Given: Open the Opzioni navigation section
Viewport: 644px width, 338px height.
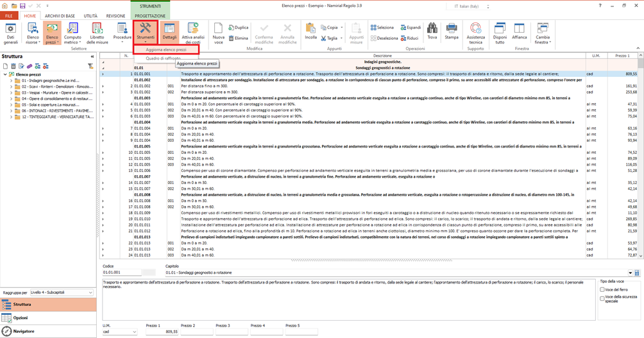Looking at the screenshot, I should pyautogui.click(x=48, y=318).
